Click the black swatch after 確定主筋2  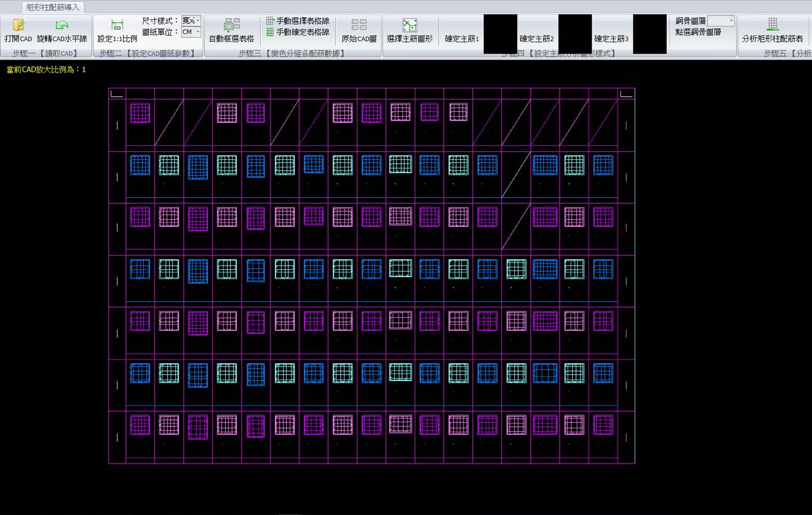pyautogui.click(x=575, y=34)
